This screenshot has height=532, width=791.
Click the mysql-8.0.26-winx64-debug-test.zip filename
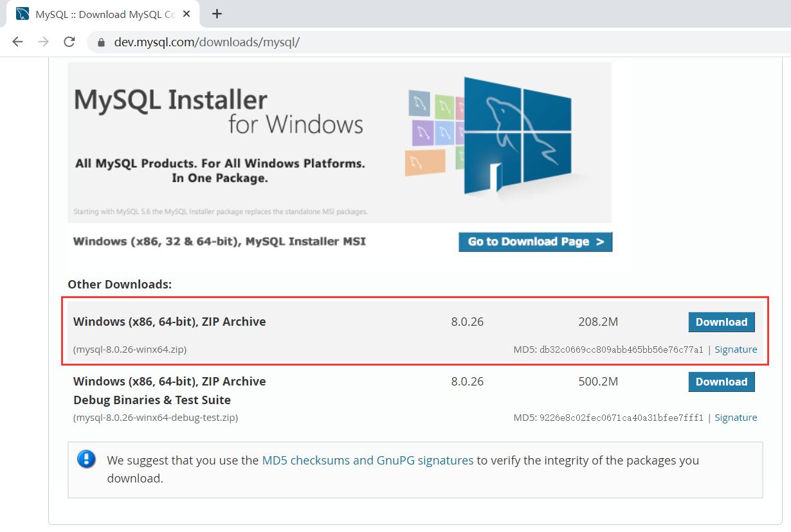tap(156, 418)
